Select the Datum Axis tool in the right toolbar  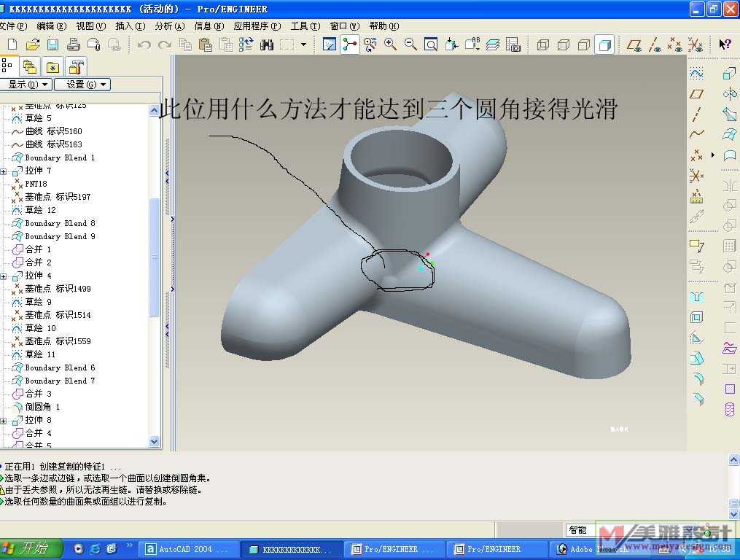tap(696, 114)
